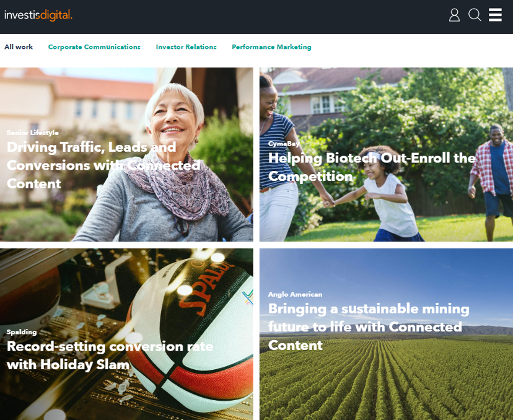Open Helping Biotech Out-Enroll the Competition article

click(x=372, y=167)
